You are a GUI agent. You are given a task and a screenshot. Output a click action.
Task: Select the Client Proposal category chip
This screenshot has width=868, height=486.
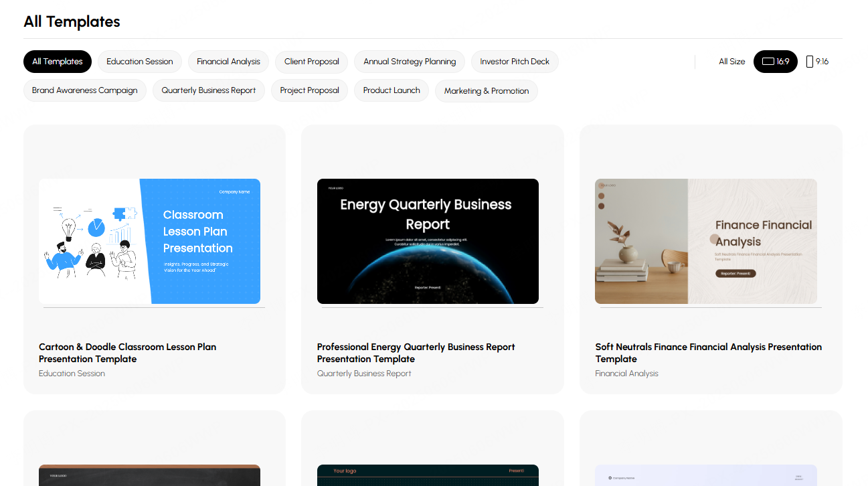pyautogui.click(x=311, y=61)
